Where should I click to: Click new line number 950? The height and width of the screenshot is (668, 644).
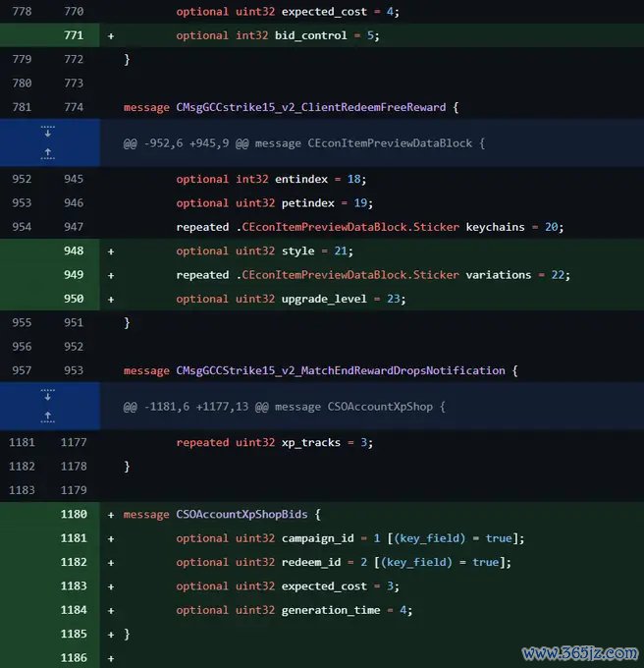tap(74, 299)
